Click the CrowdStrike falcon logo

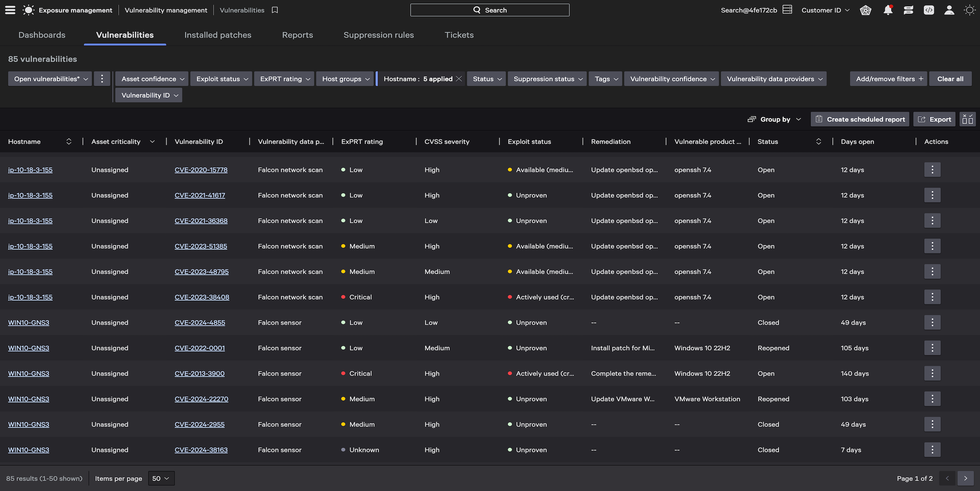tap(28, 10)
